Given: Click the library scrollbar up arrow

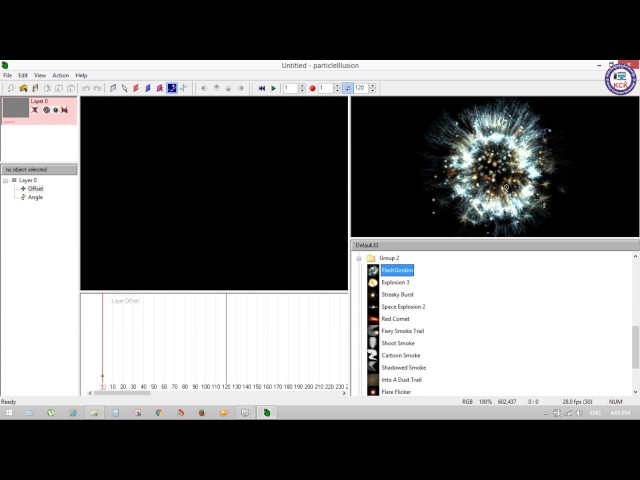Looking at the screenshot, I should tap(635, 256).
